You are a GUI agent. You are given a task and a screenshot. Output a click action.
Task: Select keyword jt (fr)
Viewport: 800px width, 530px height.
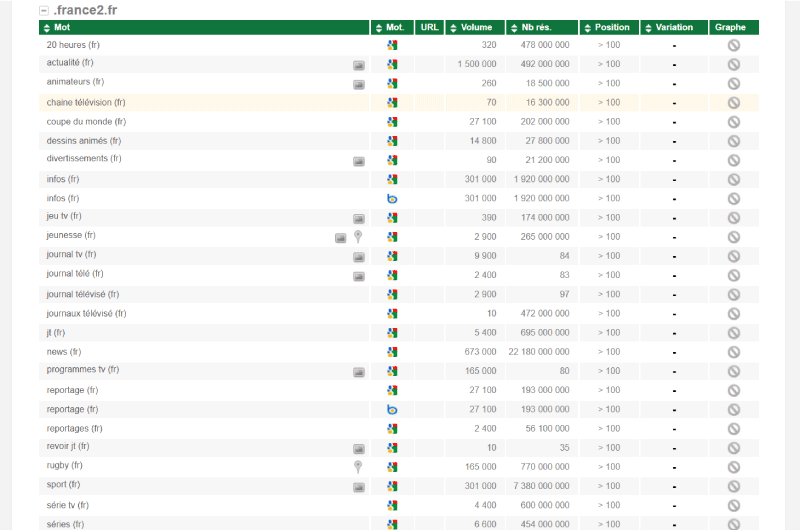click(56, 333)
